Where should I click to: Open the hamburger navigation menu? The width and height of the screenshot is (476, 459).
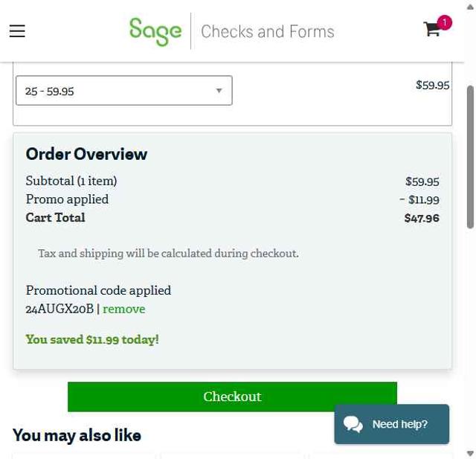(x=17, y=31)
